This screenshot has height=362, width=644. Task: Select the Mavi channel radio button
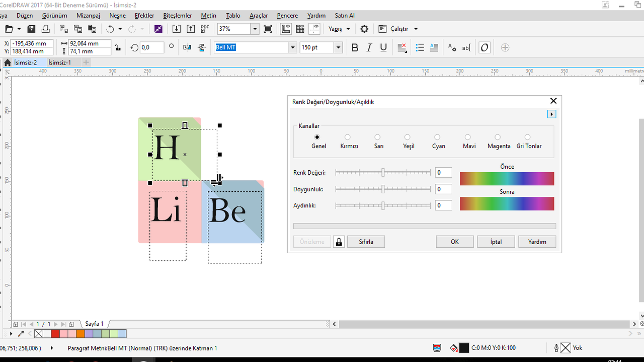click(468, 137)
